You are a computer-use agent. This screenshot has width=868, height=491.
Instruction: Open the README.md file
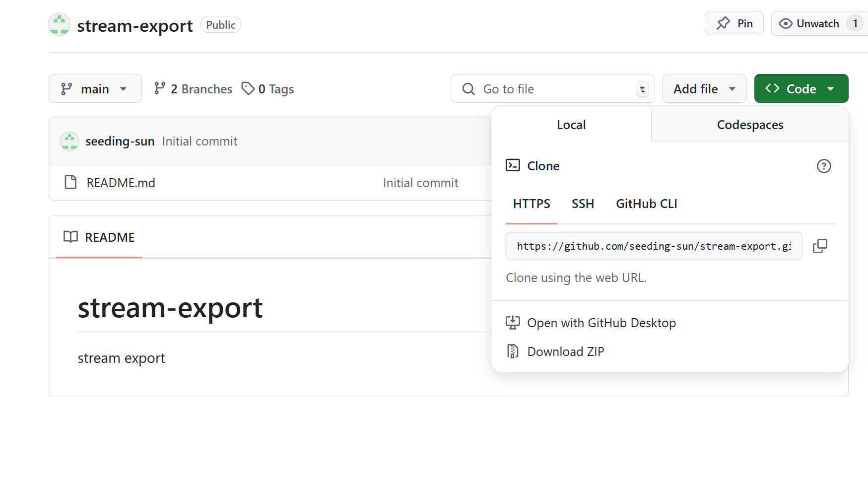[121, 183]
